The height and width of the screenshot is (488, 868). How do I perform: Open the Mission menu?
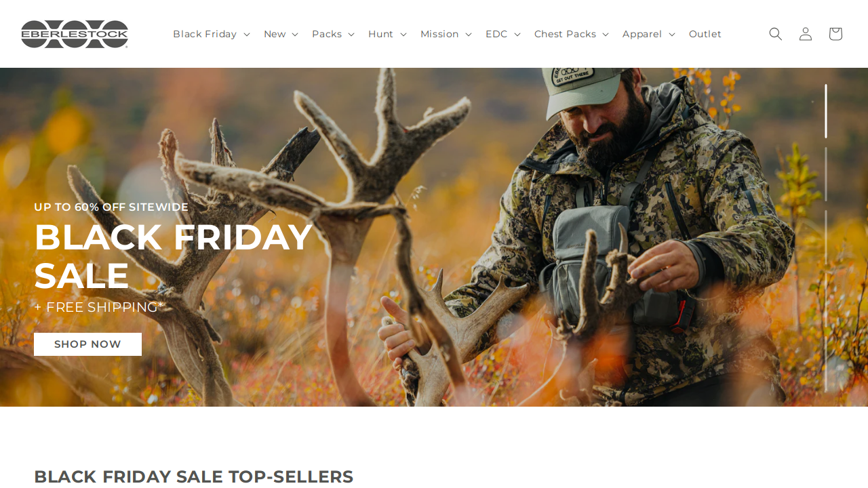446,34
